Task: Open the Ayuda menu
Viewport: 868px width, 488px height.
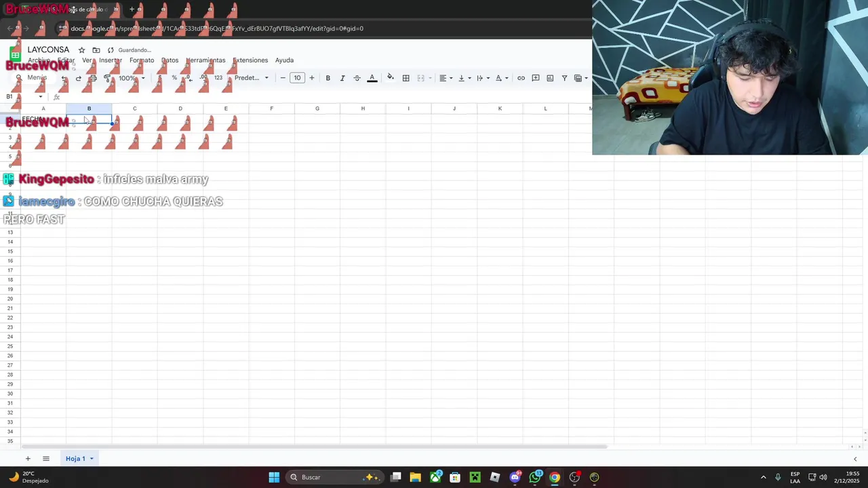Action: [x=284, y=60]
